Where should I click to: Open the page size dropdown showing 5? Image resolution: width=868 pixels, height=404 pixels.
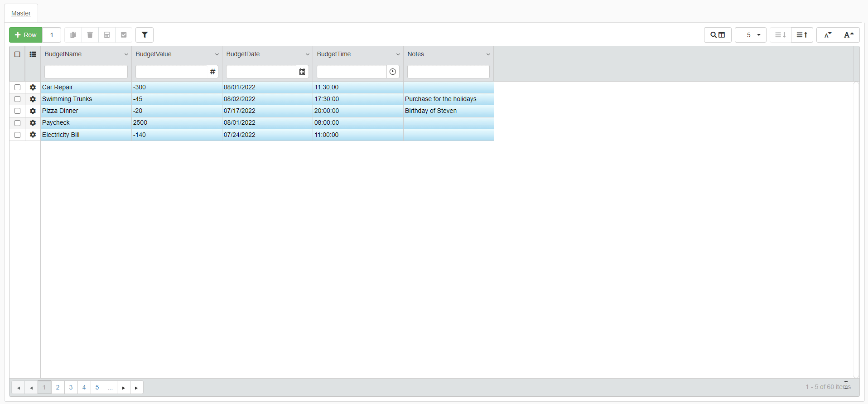tap(751, 35)
